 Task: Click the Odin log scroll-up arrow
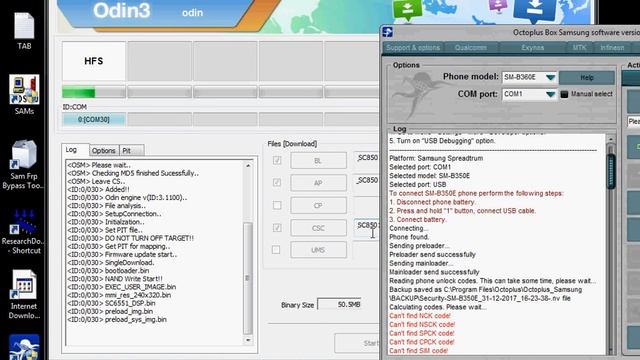point(248,165)
